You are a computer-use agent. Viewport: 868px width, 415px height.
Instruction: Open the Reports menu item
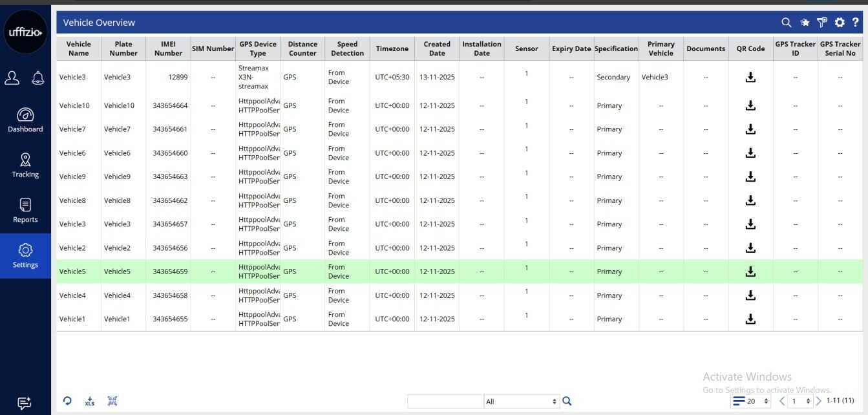click(x=25, y=211)
